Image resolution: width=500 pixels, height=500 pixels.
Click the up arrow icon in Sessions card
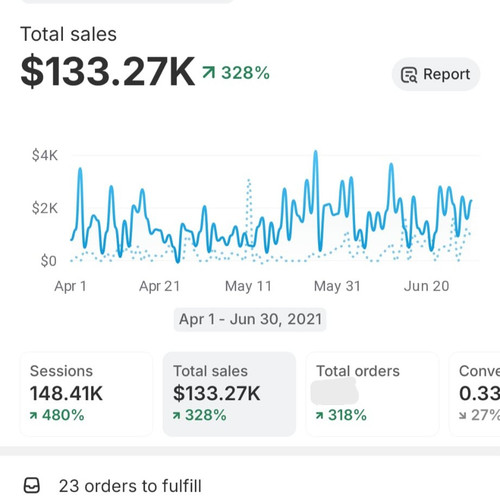[33, 416]
